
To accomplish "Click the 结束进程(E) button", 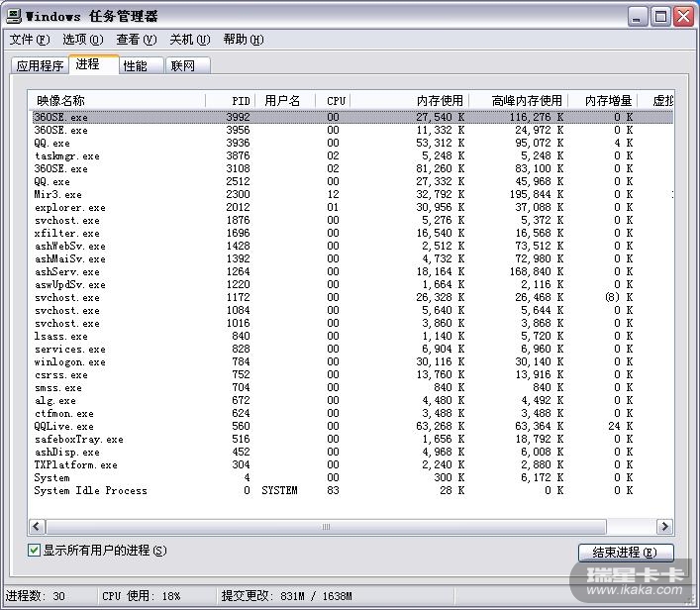I will pos(626,553).
